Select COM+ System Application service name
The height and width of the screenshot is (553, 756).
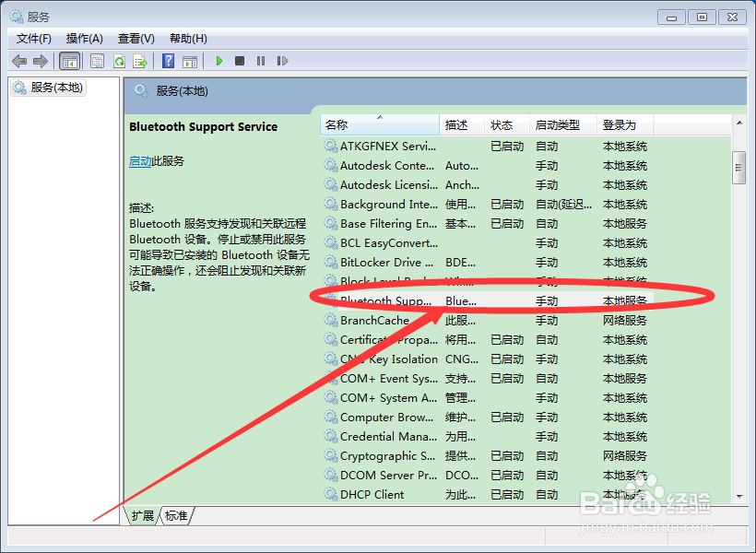click(389, 398)
